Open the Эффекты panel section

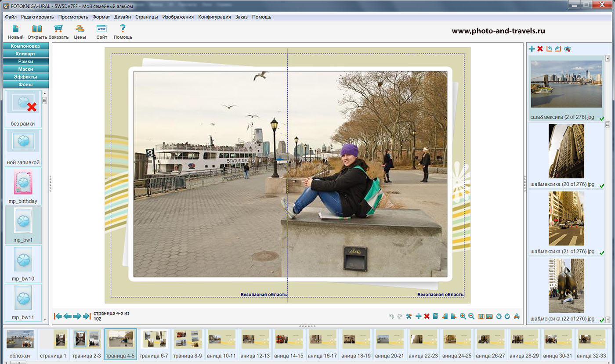click(x=25, y=77)
